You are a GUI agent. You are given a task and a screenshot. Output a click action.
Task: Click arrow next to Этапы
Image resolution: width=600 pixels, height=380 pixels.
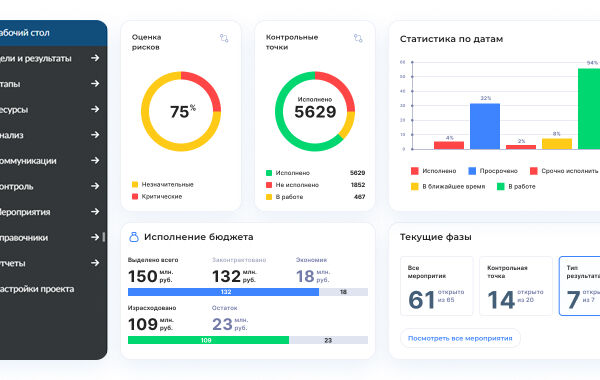[x=95, y=83]
